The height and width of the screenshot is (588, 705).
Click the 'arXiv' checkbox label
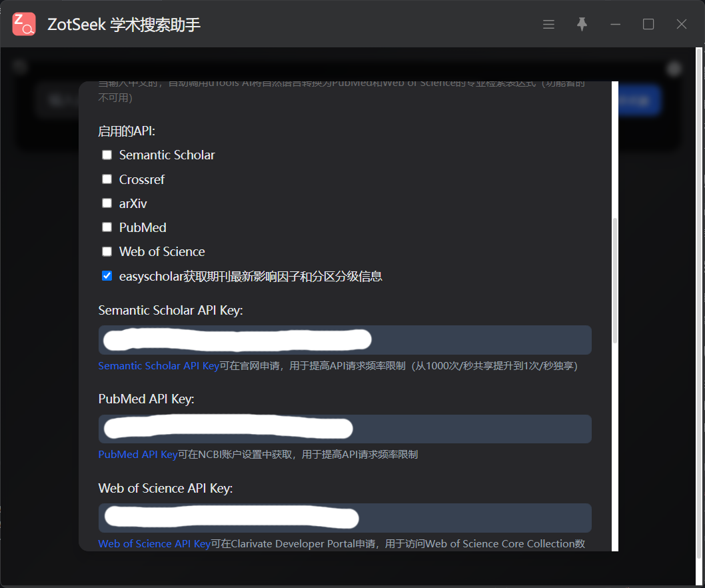(x=133, y=204)
